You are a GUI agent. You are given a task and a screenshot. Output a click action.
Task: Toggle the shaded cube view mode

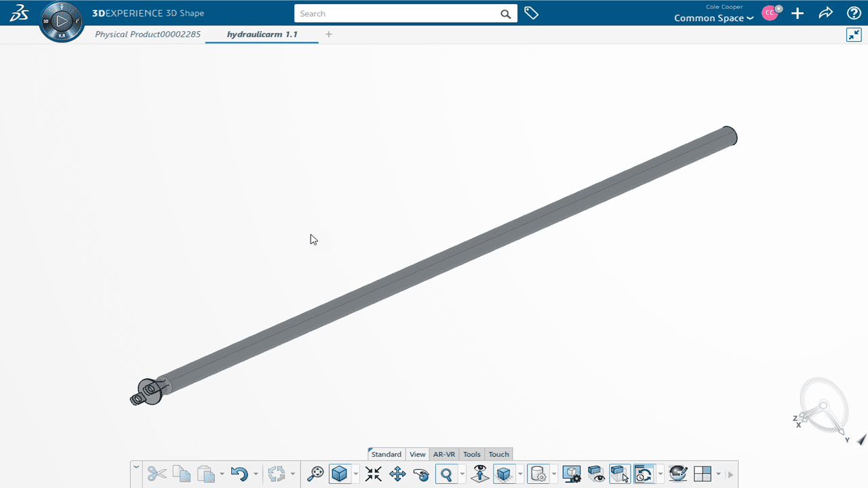coord(339,474)
